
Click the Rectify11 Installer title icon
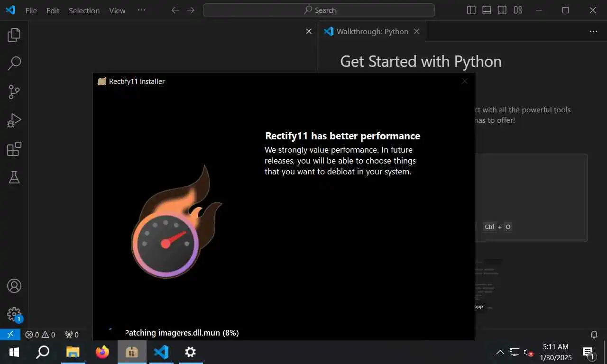click(101, 81)
